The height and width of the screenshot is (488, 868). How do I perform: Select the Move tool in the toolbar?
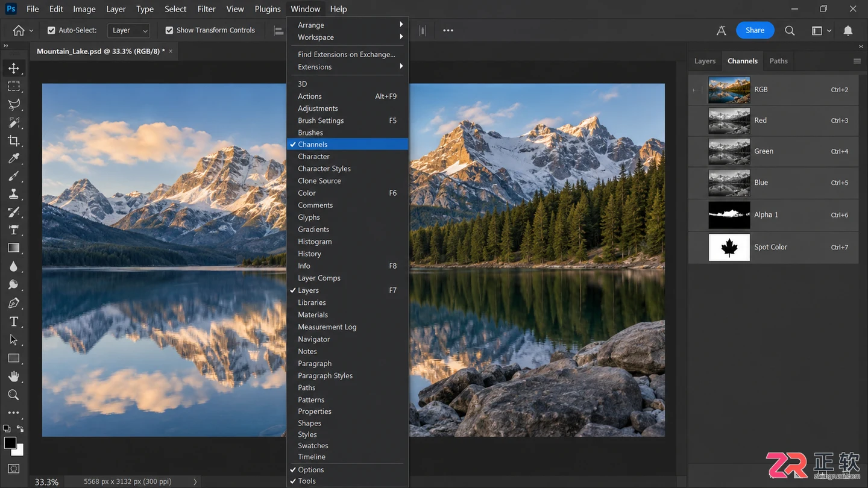(x=14, y=68)
